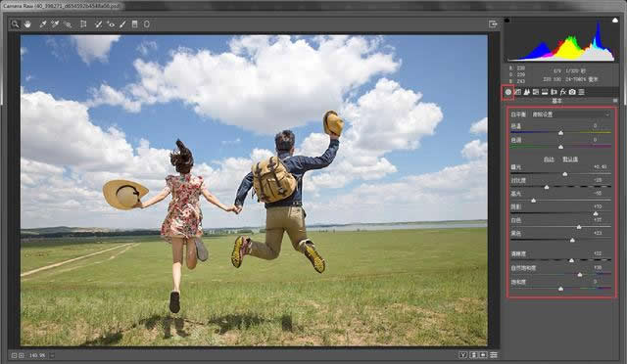The image size is (627, 364).
Task: Open the Split Toning panel tab
Action: coord(545,92)
